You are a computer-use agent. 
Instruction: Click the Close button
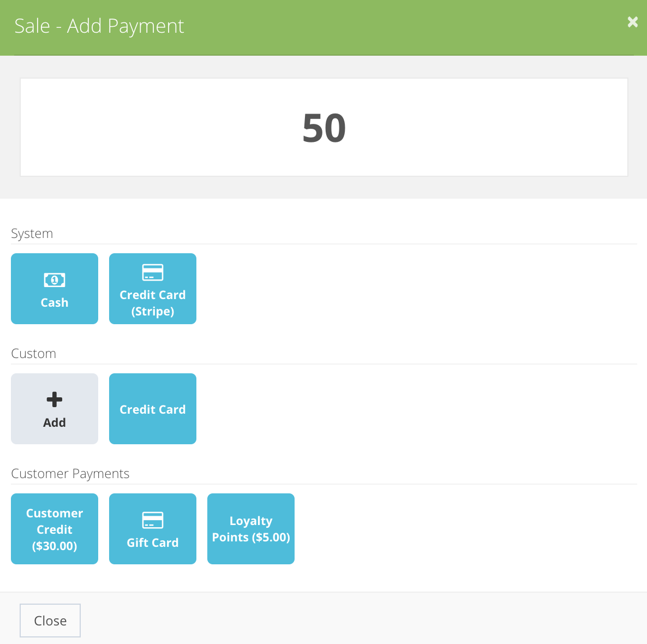coord(50,621)
